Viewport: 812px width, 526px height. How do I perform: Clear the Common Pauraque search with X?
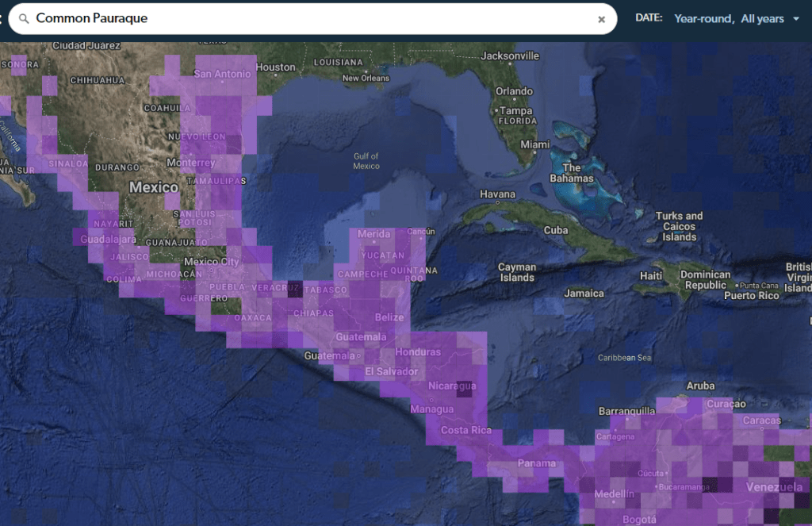[601, 19]
